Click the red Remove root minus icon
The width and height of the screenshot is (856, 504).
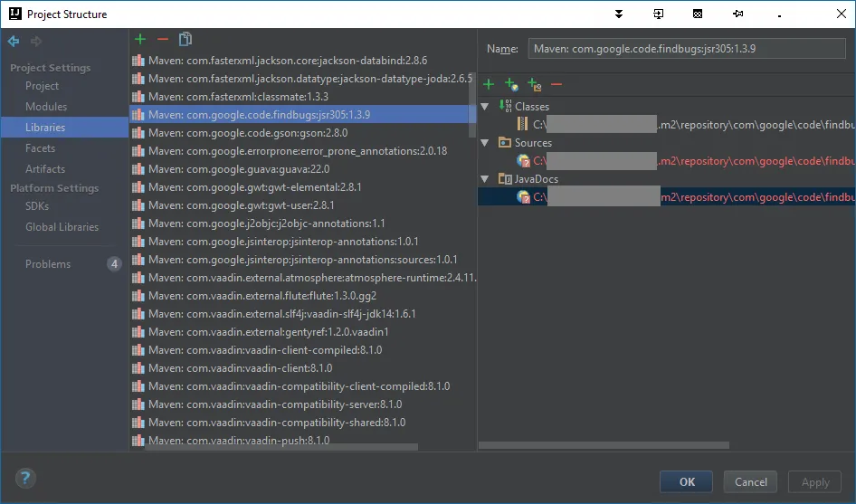(556, 84)
